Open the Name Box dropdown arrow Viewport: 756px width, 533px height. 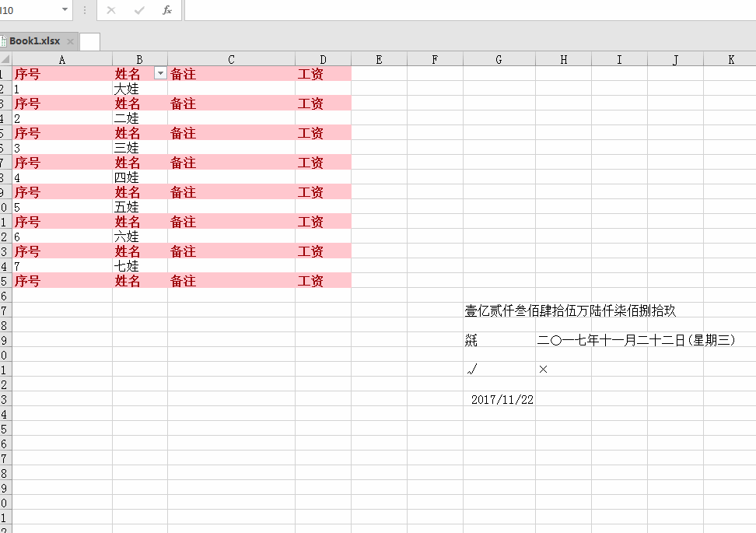(x=65, y=10)
